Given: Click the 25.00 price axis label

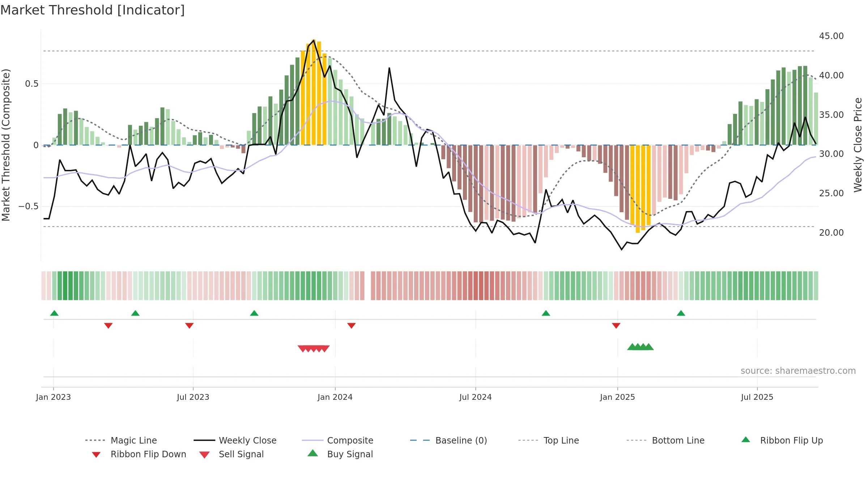Looking at the screenshot, I should 831,193.
